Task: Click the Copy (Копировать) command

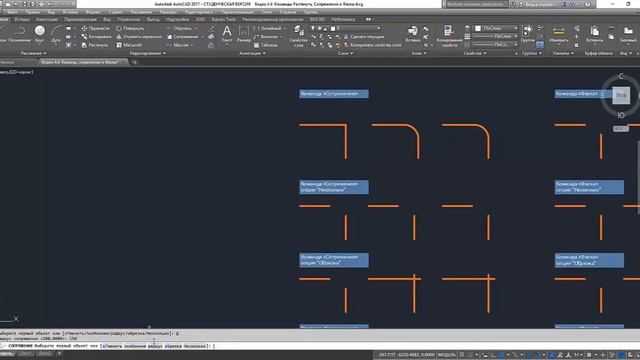Action: pyautogui.click(x=96, y=37)
